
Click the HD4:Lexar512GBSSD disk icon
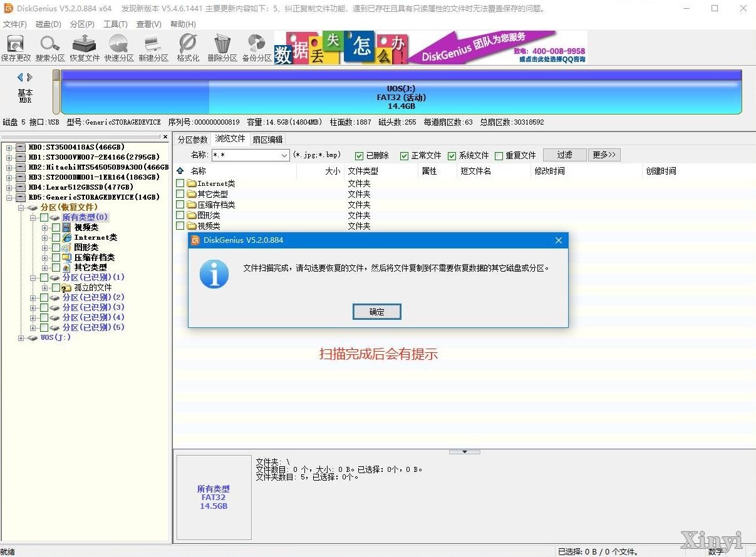pyautogui.click(x=21, y=187)
